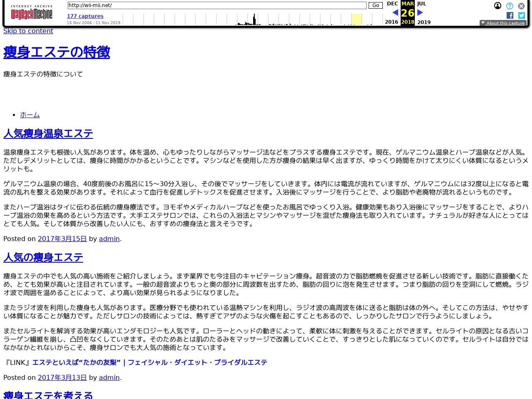This screenshot has height=399, width=532.
Task: Open site title 痩身エステの特徴
Action: coord(57,52)
